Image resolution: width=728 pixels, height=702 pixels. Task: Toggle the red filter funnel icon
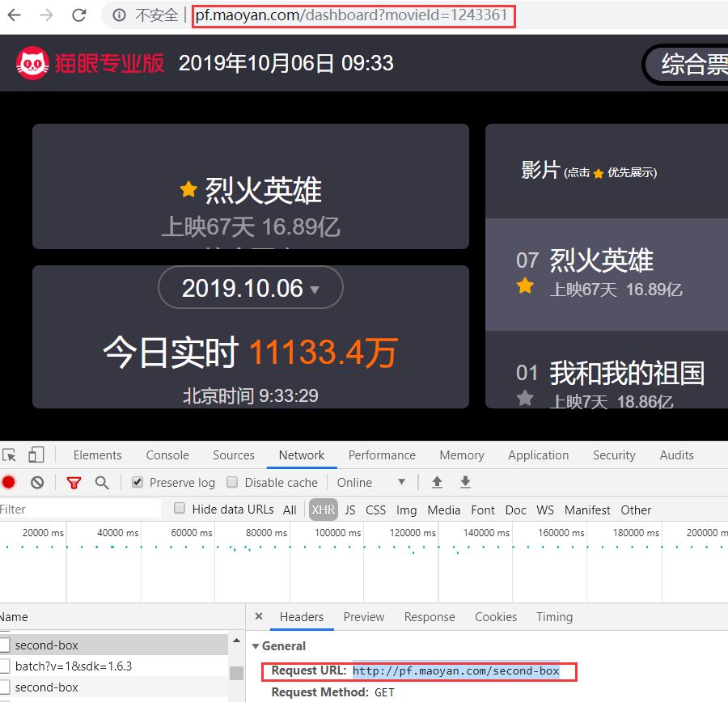(74, 483)
